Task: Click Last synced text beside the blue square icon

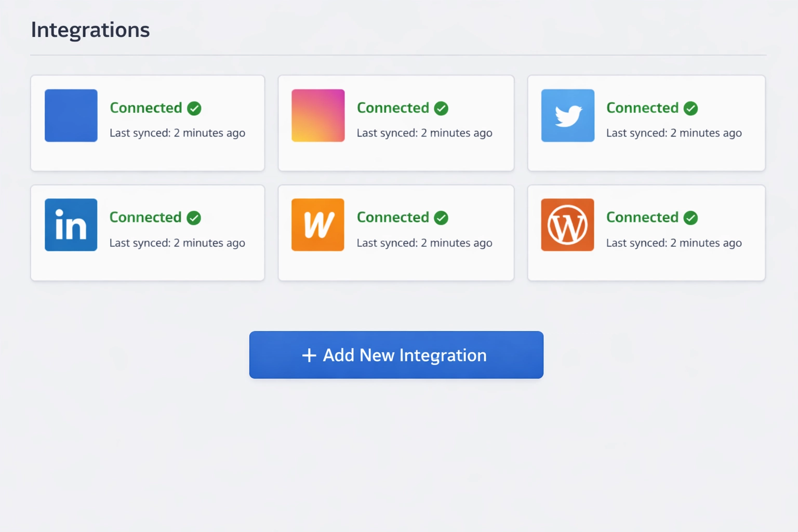Action: [x=177, y=133]
